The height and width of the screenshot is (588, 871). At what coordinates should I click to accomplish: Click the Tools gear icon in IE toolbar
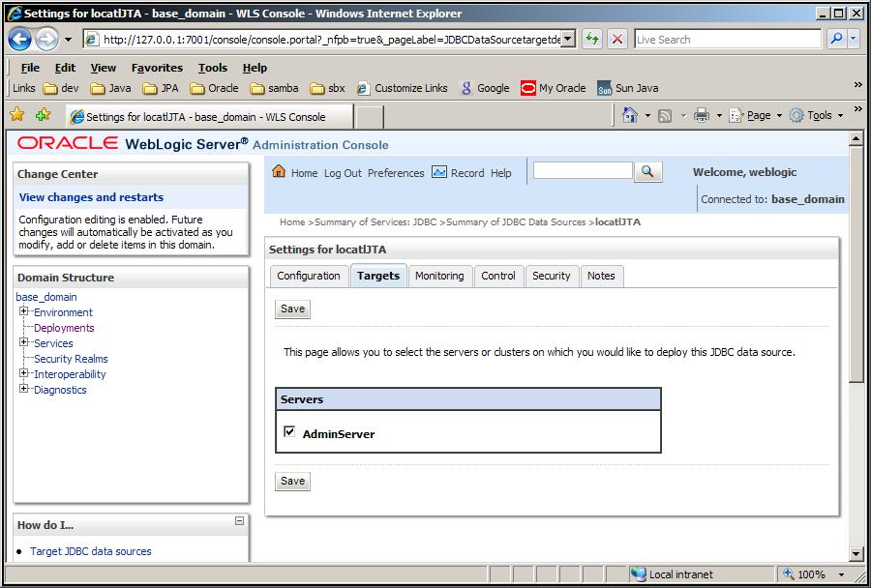coord(796,115)
